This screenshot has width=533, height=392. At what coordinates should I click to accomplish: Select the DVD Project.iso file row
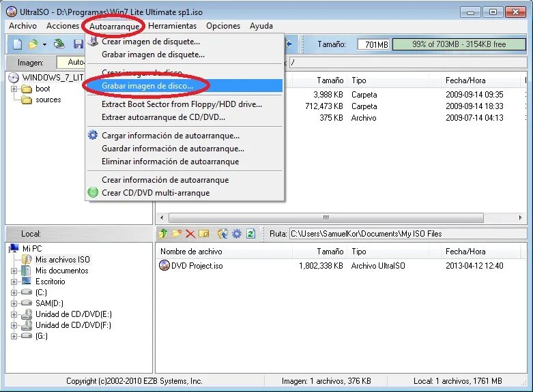[341, 266]
